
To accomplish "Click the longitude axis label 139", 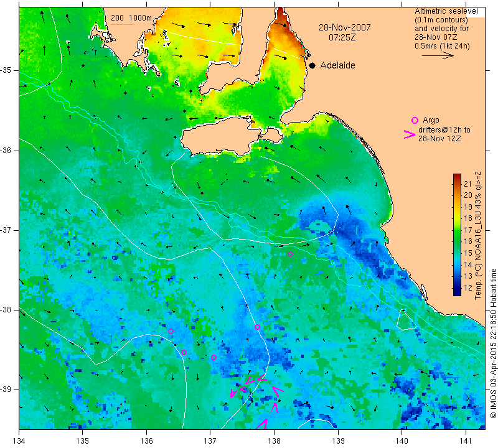I will 338,441.
